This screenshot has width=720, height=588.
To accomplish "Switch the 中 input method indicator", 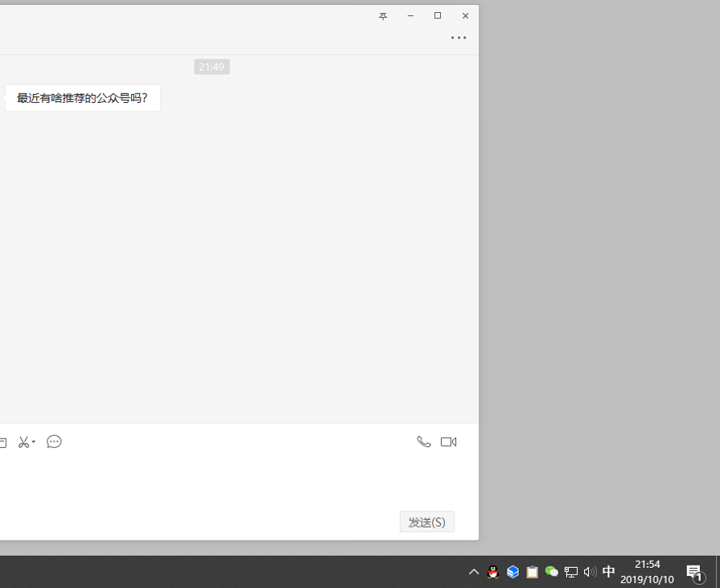I will click(608, 571).
